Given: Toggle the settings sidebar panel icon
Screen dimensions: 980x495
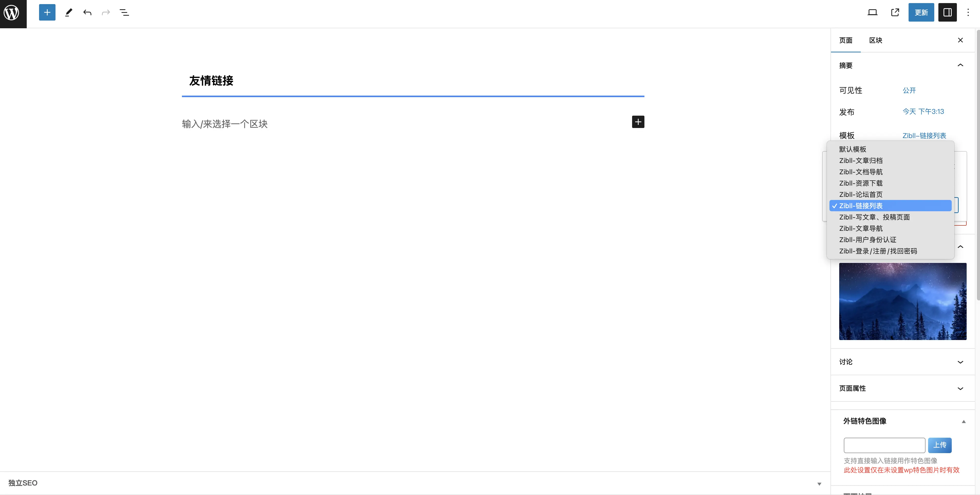Looking at the screenshot, I should (x=947, y=13).
